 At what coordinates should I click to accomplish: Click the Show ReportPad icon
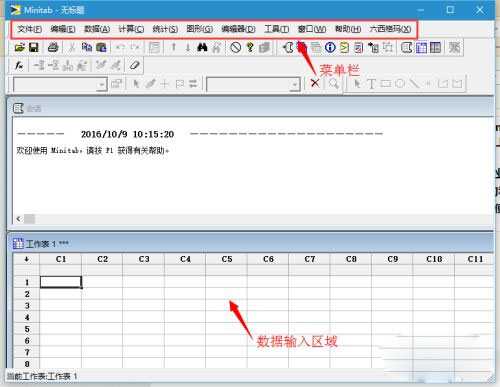pyautogui.click(x=359, y=47)
